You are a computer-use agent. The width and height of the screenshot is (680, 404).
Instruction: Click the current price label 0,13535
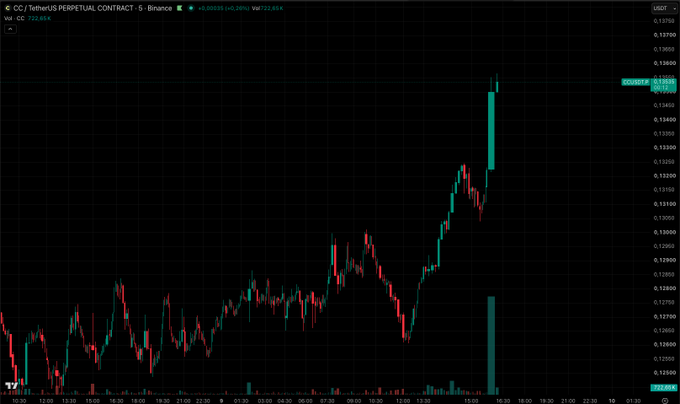pos(664,81)
